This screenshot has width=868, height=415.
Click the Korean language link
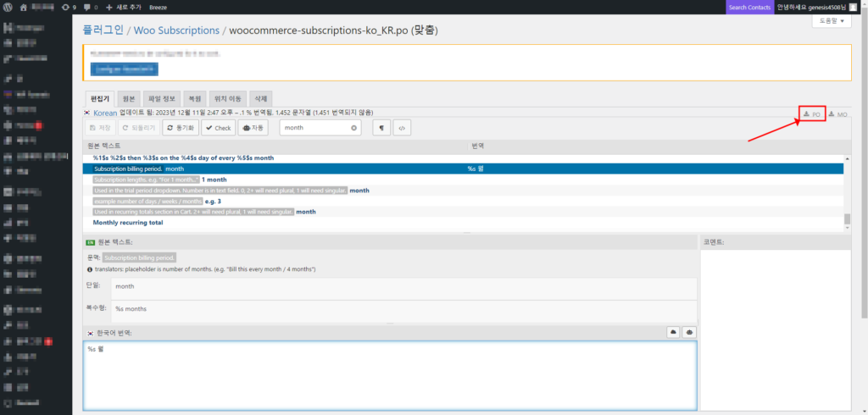(105, 113)
